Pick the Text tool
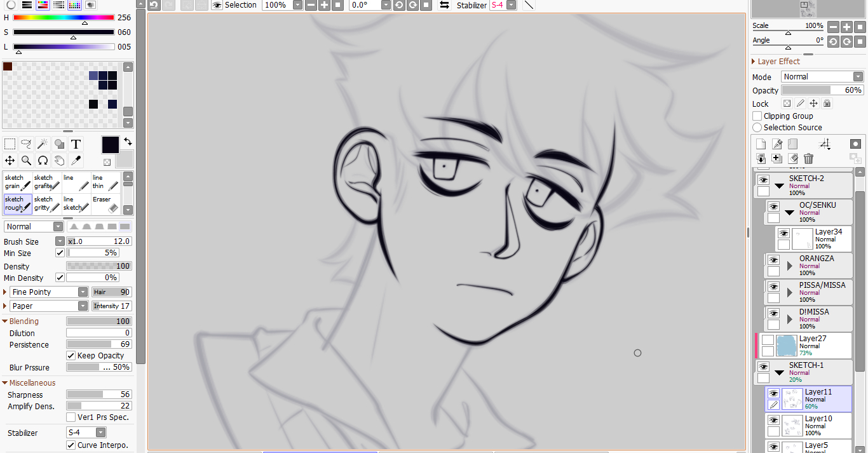This screenshot has width=868, height=453. point(76,144)
